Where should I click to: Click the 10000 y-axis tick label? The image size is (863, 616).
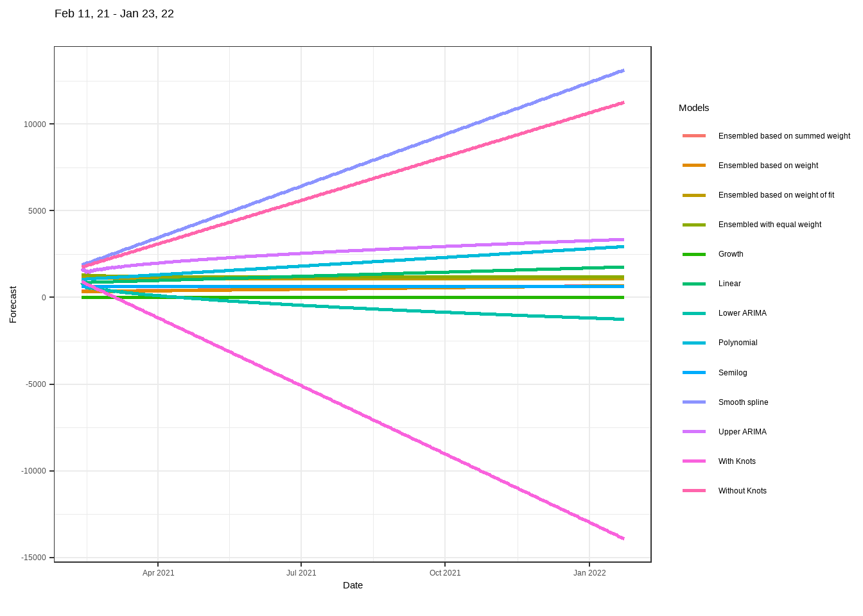point(35,124)
